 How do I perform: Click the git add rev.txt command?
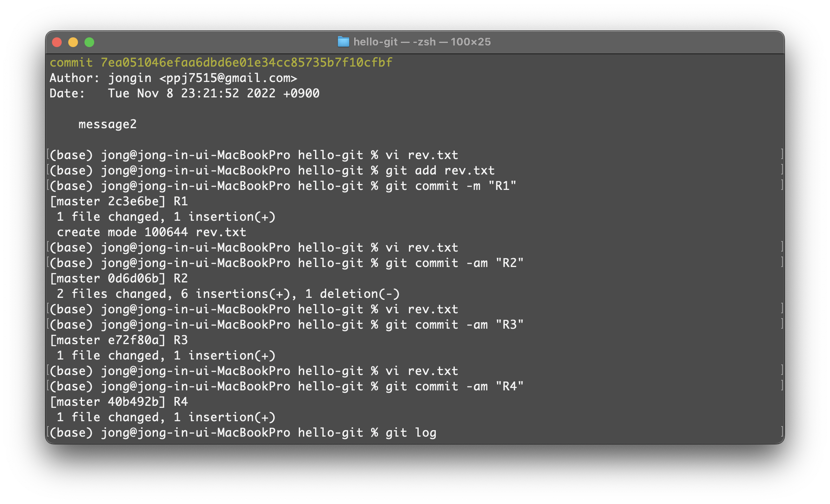tap(440, 170)
